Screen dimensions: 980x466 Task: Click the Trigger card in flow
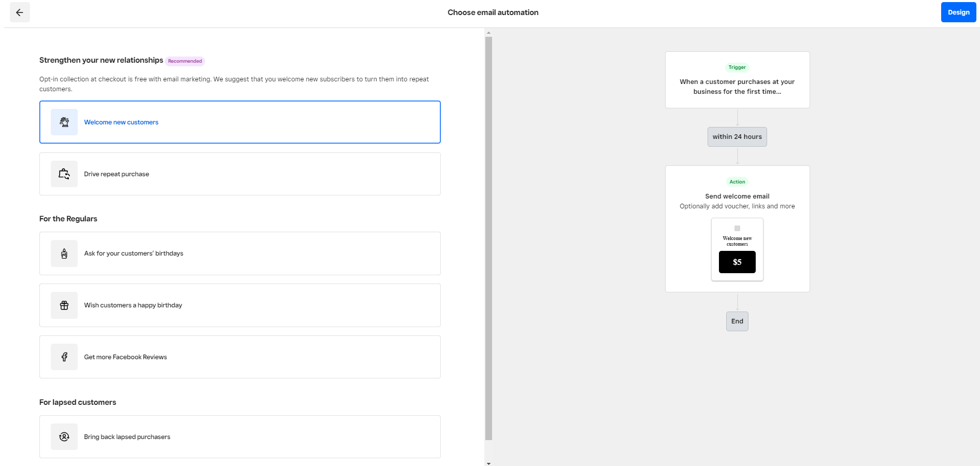[x=737, y=80]
